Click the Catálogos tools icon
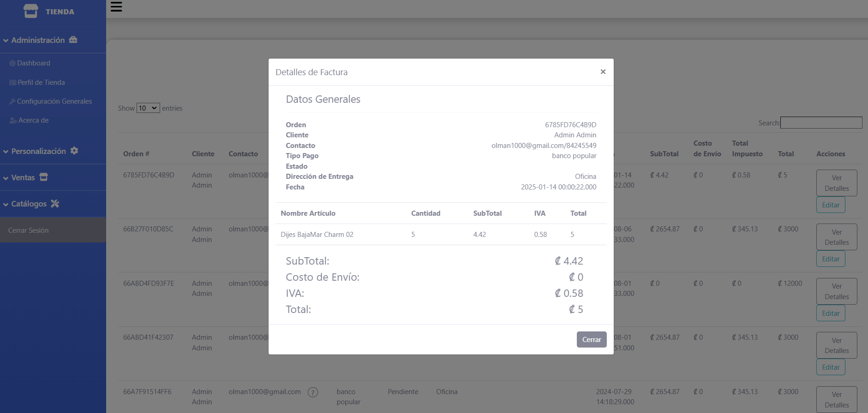The height and width of the screenshot is (413, 868). click(55, 203)
